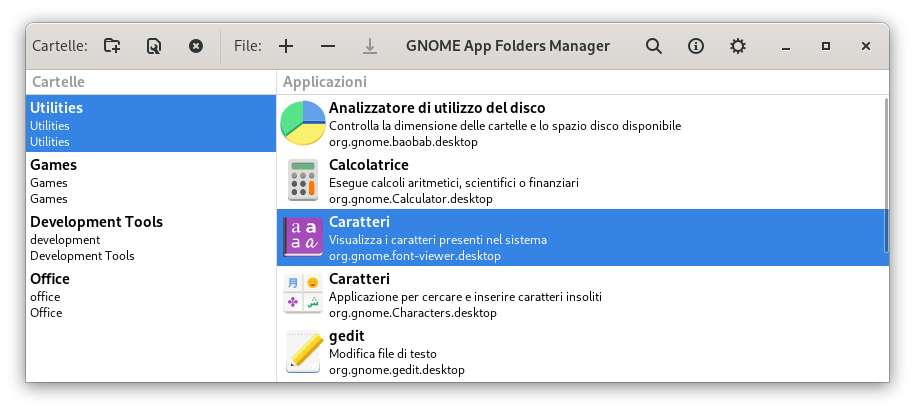Open the About info icon
Screen dimensions: 915x411
pyautogui.click(x=696, y=46)
